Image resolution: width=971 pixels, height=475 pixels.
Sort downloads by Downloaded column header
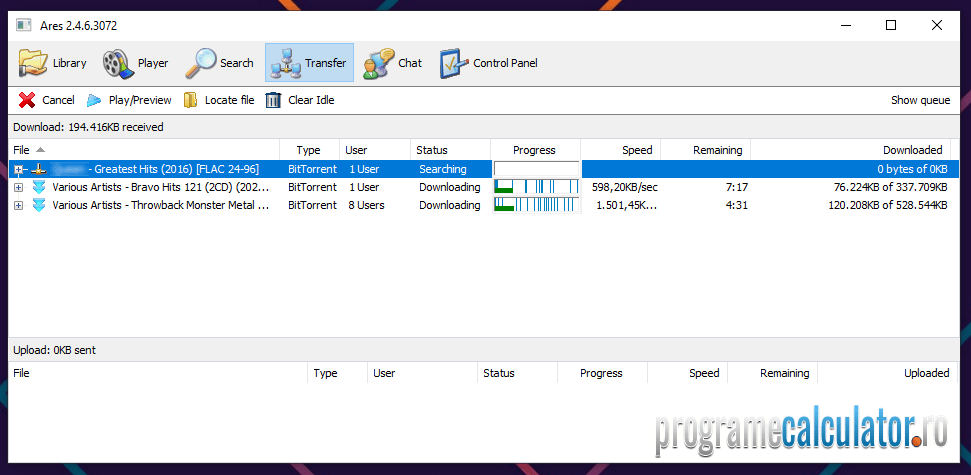(x=851, y=150)
